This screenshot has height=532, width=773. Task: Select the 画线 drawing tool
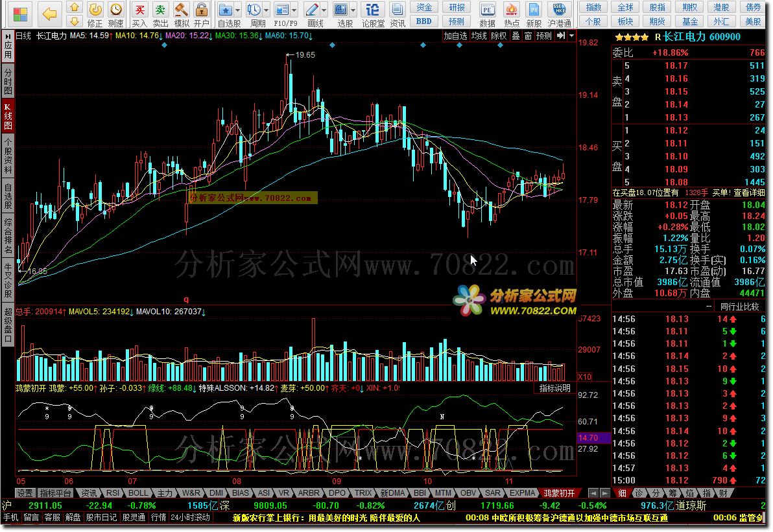click(x=312, y=14)
